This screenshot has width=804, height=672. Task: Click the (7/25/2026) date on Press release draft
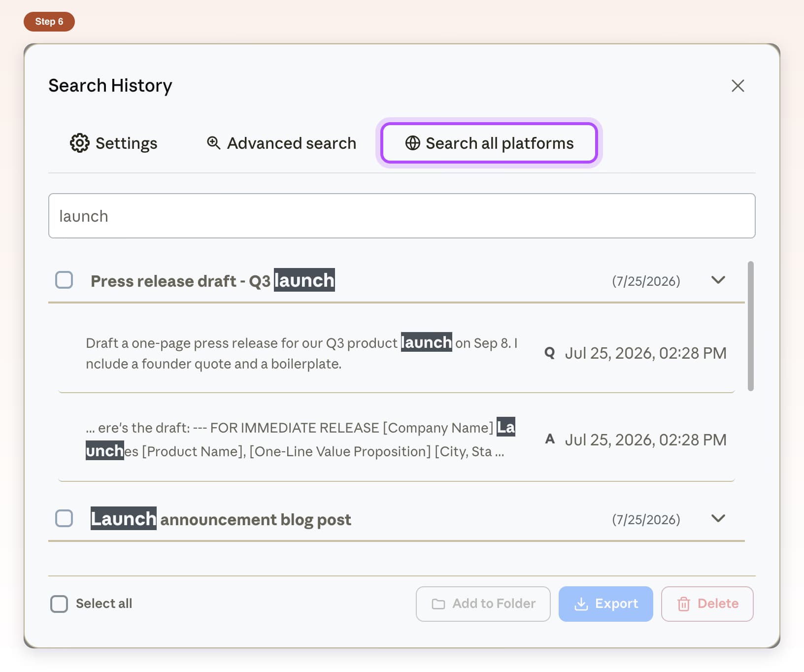pyautogui.click(x=646, y=281)
